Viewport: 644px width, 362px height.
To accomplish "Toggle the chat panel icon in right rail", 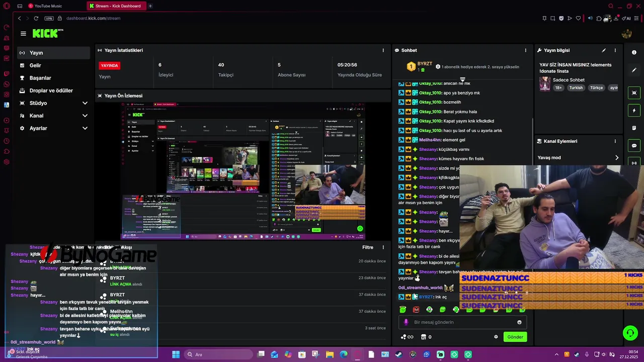I will (x=634, y=146).
